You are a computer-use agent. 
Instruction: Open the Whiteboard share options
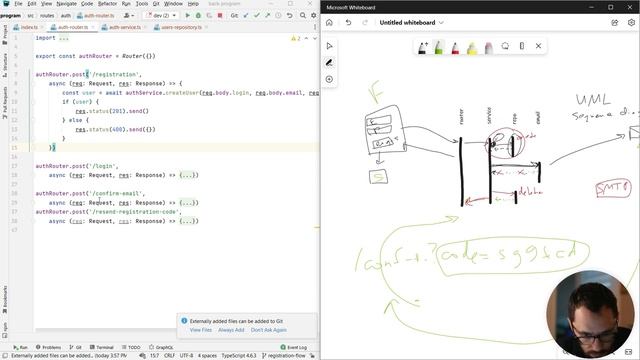tap(615, 22)
